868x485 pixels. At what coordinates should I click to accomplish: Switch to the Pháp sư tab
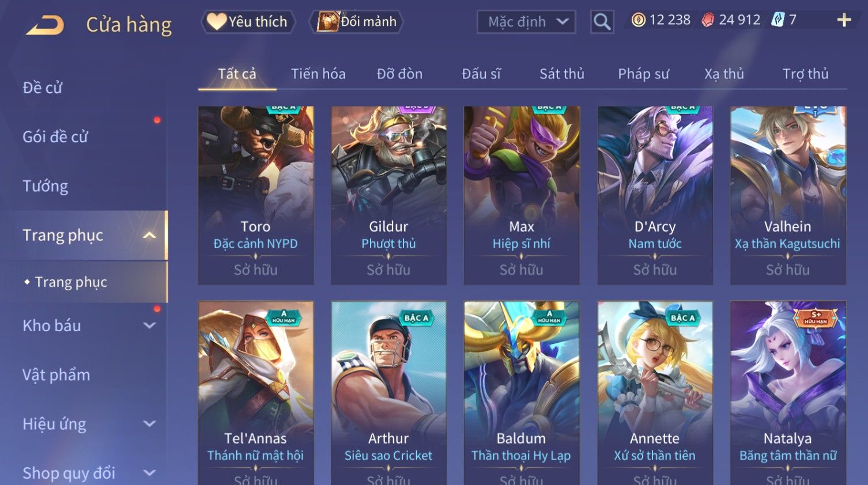[x=643, y=74]
